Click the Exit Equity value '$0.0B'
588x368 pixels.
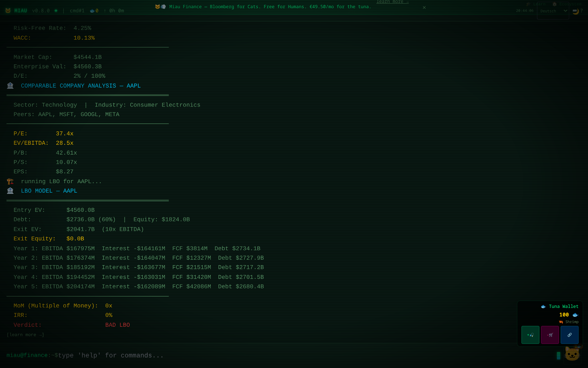click(x=75, y=239)
